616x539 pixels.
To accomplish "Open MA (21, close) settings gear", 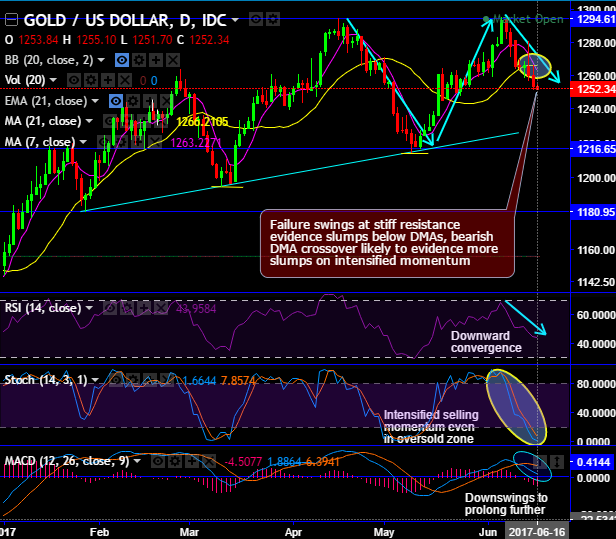I will (x=126, y=121).
